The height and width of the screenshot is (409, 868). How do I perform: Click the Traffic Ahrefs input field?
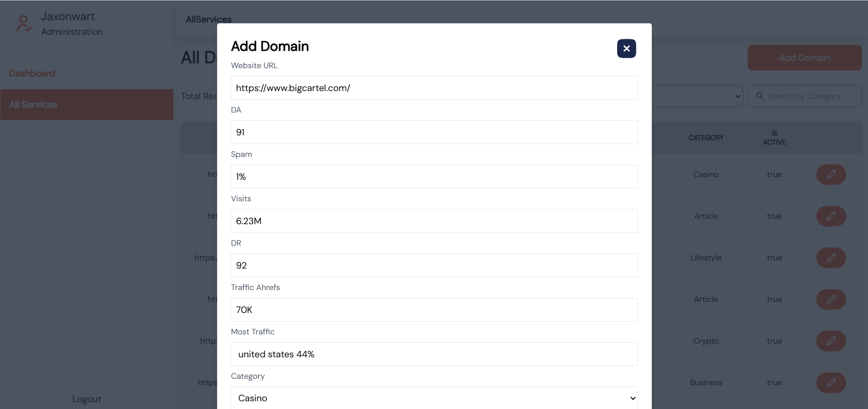[x=434, y=310]
